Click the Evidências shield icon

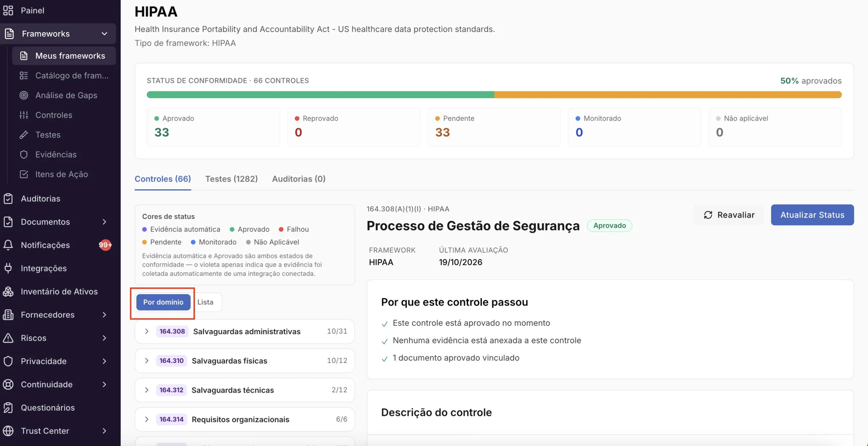tap(24, 154)
